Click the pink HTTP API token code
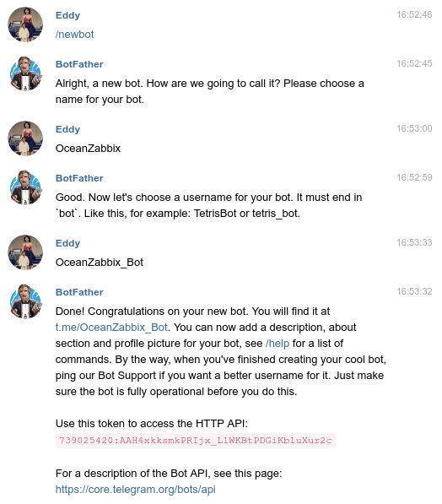442x504 pixels. pos(196,441)
